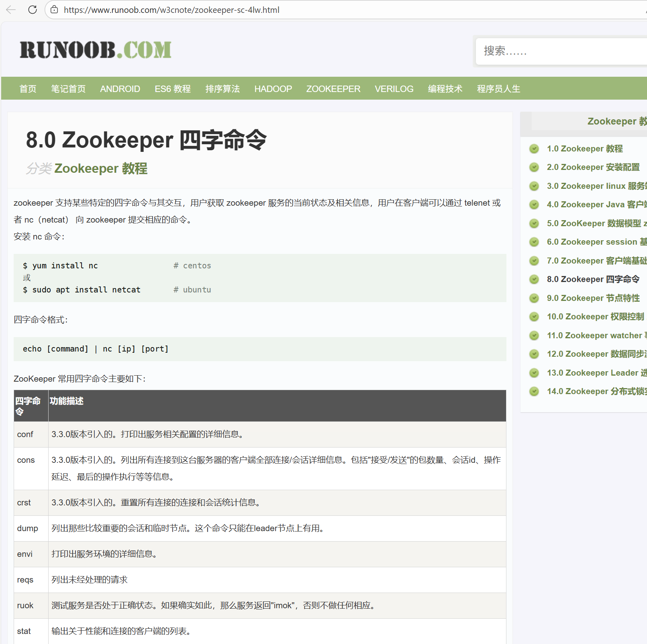The image size is (647, 644).
Task: Click check icon beside 12.0 Zookeeper 数据同步
Action: pos(534,354)
